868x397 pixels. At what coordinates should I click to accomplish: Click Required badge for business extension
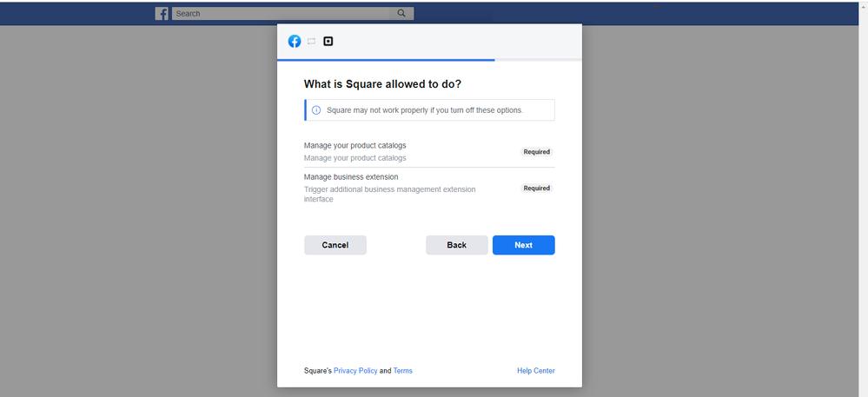point(536,189)
